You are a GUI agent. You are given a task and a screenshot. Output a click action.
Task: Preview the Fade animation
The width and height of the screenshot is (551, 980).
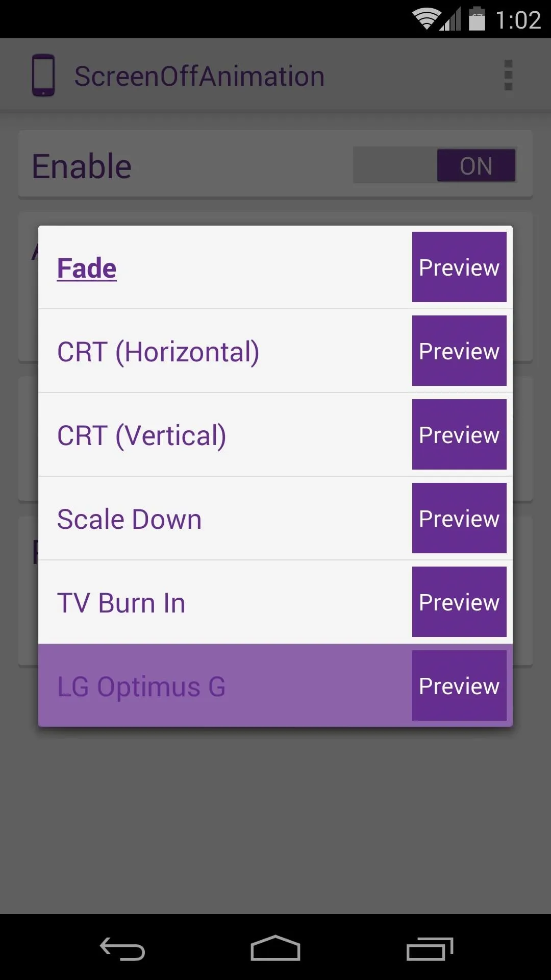tap(459, 267)
